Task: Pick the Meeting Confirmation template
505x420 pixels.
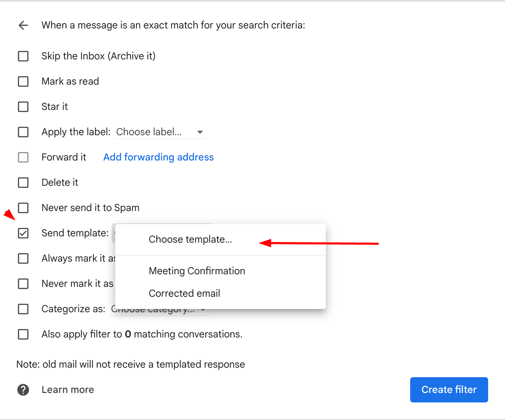Action: pyautogui.click(x=221, y=271)
